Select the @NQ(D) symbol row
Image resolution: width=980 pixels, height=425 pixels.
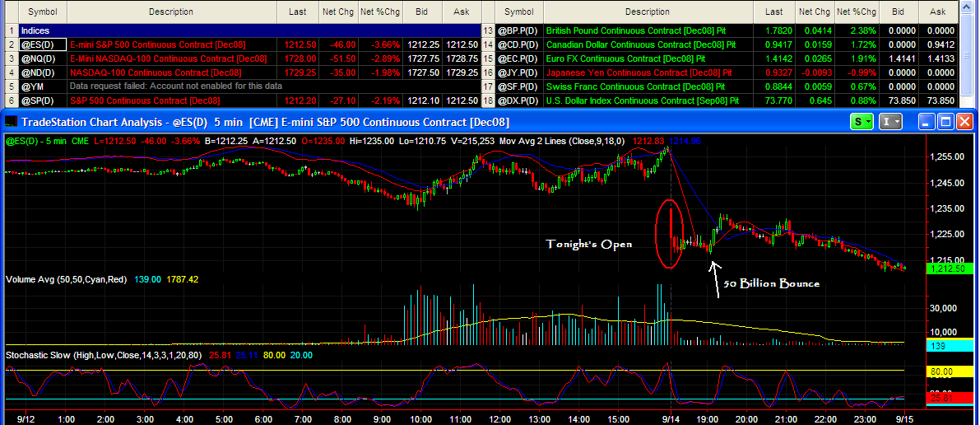coord(43,58)
